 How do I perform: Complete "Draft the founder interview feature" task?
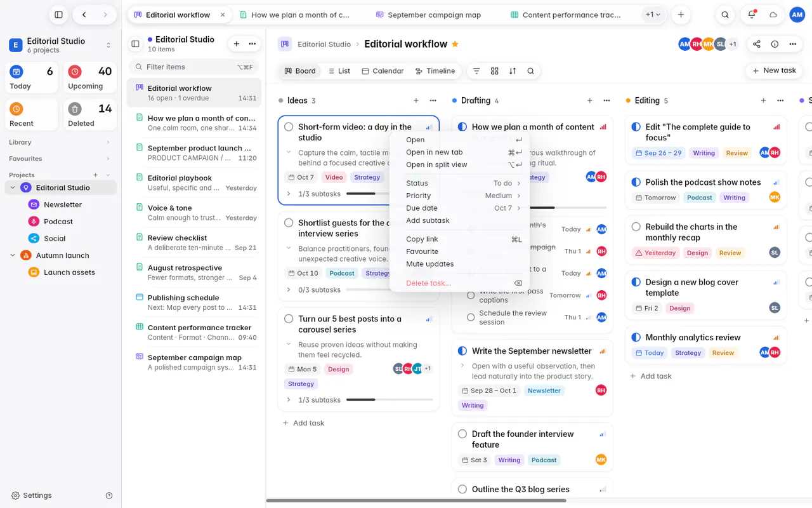(x=462, y=434)
